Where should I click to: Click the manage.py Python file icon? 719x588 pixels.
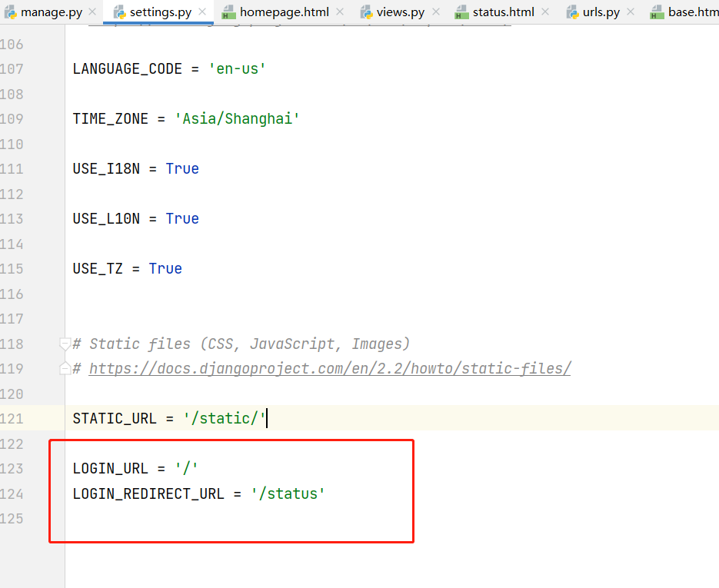coord(10,12)
